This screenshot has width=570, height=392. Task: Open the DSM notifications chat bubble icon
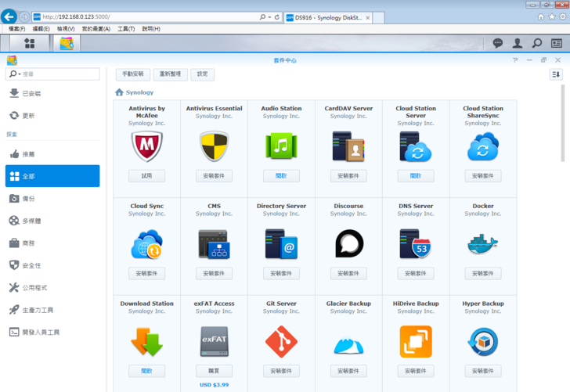pos(498,44)
